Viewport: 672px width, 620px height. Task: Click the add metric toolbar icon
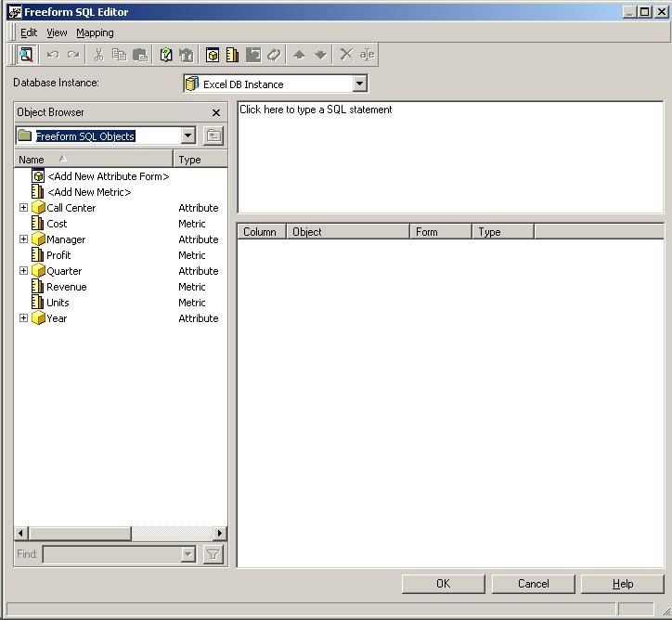click(x=232, y=55)
